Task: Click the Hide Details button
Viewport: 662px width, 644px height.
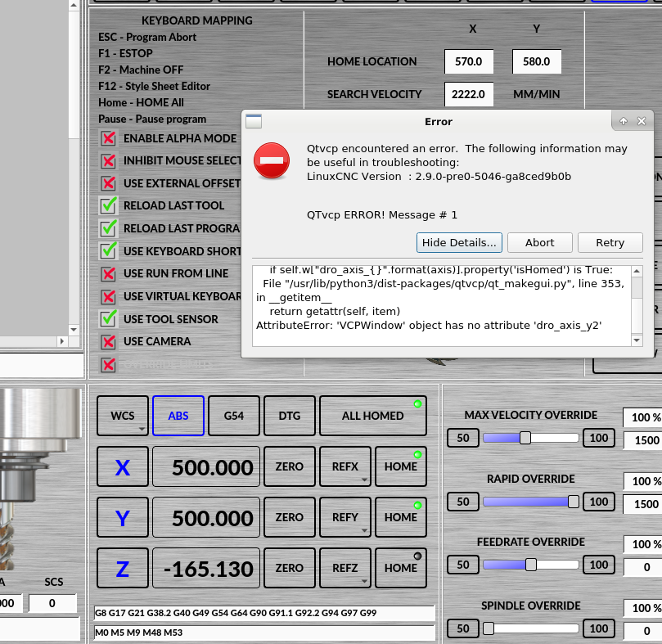Action: click(x=459, y=242)
